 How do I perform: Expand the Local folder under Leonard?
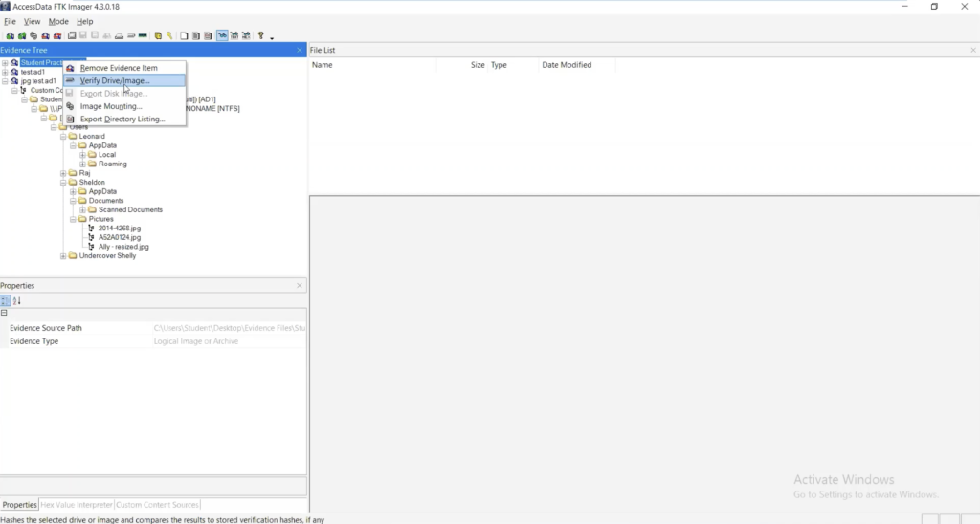tap(82, 154)
